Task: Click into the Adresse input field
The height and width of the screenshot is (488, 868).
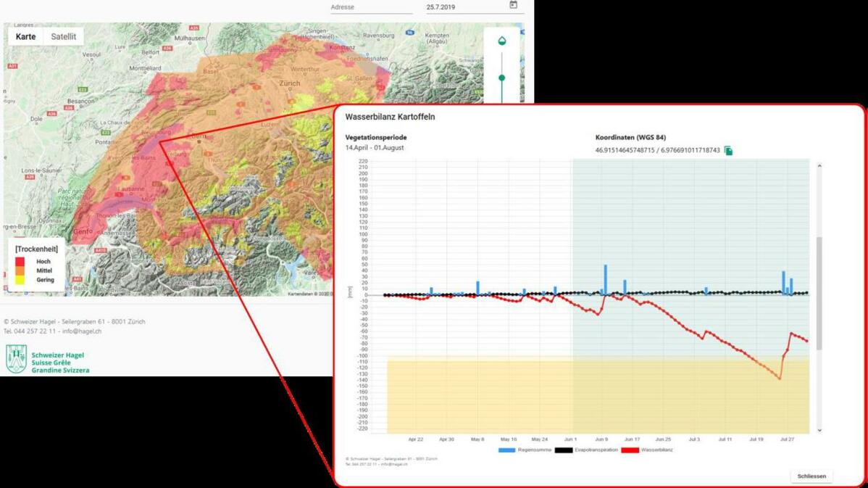Action: click(x=371, y=7)
